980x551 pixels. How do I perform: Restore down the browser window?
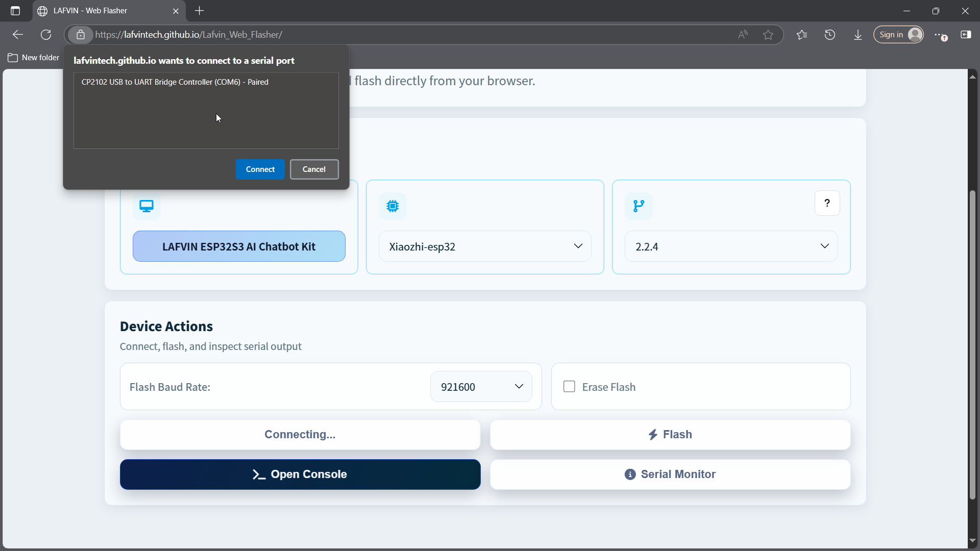[936, 11]
